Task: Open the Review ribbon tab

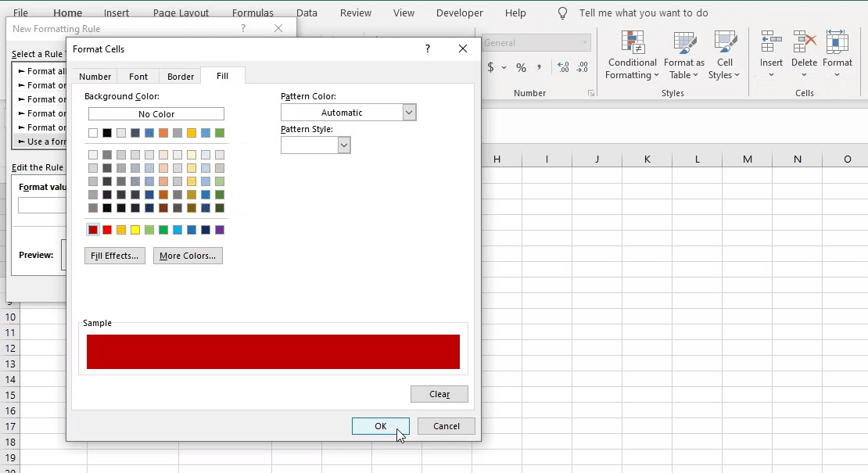Action: point(355,13)
